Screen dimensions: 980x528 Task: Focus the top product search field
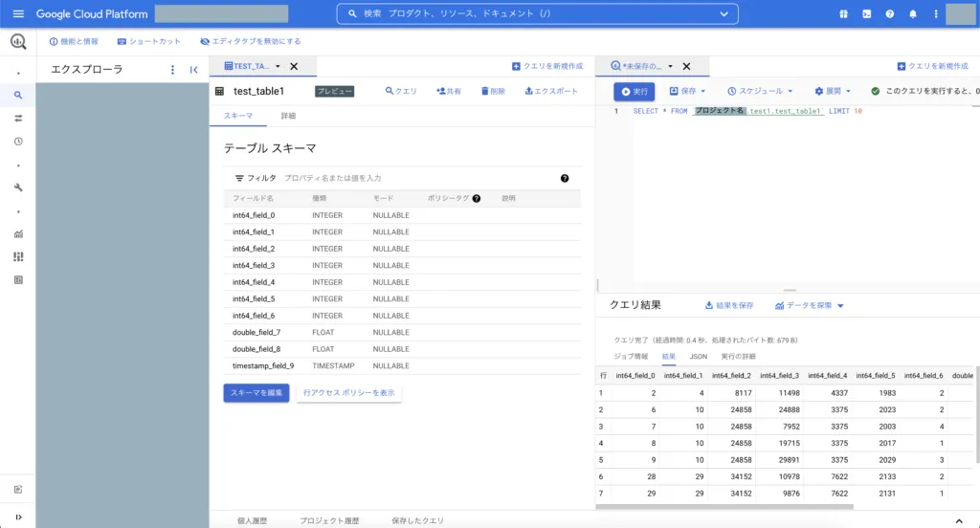(537, 13)
